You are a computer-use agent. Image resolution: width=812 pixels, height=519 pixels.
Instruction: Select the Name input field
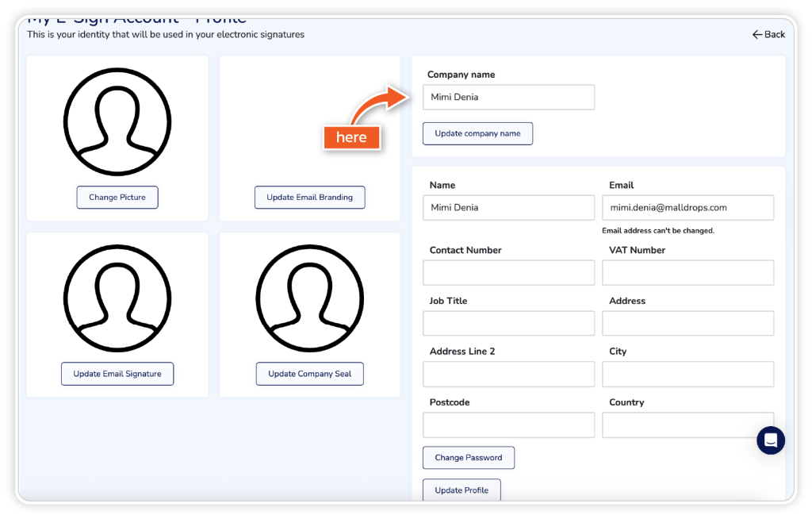508,208
